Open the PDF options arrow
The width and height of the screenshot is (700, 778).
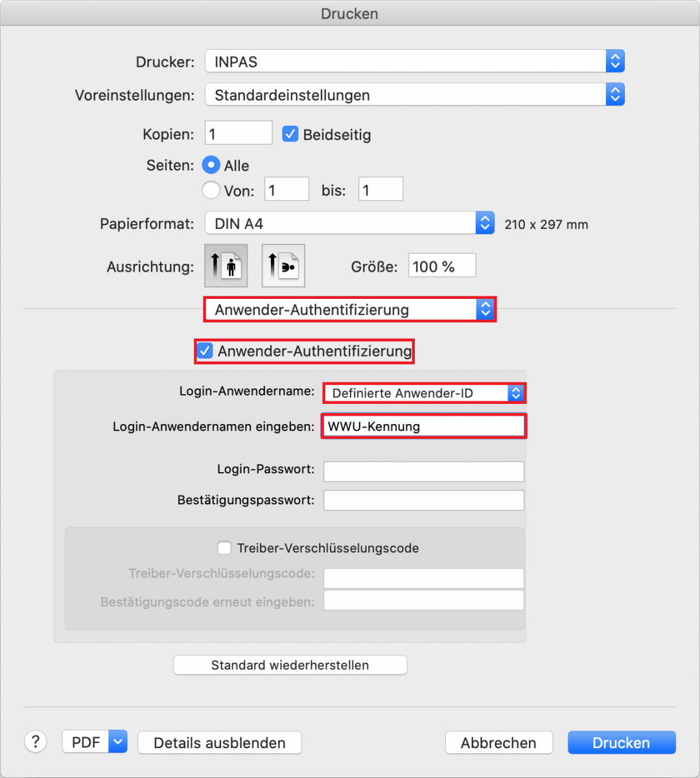tap(118, 742)
